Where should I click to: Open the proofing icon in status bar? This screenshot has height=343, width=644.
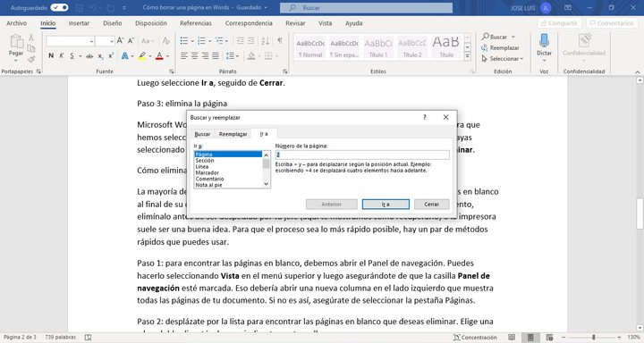pos(88,338)
